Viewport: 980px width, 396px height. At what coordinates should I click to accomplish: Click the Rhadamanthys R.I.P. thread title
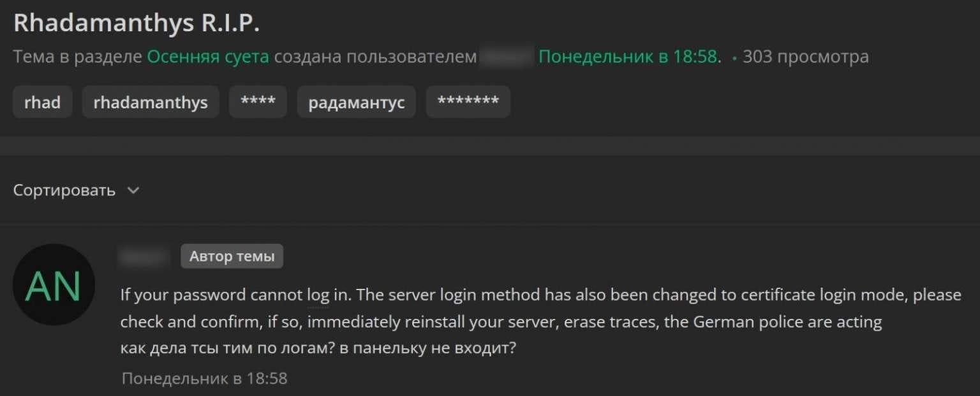tap(136, 24)
